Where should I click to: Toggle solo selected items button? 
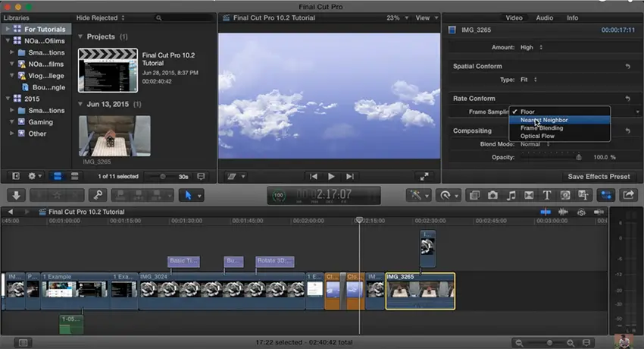(581, 212)
